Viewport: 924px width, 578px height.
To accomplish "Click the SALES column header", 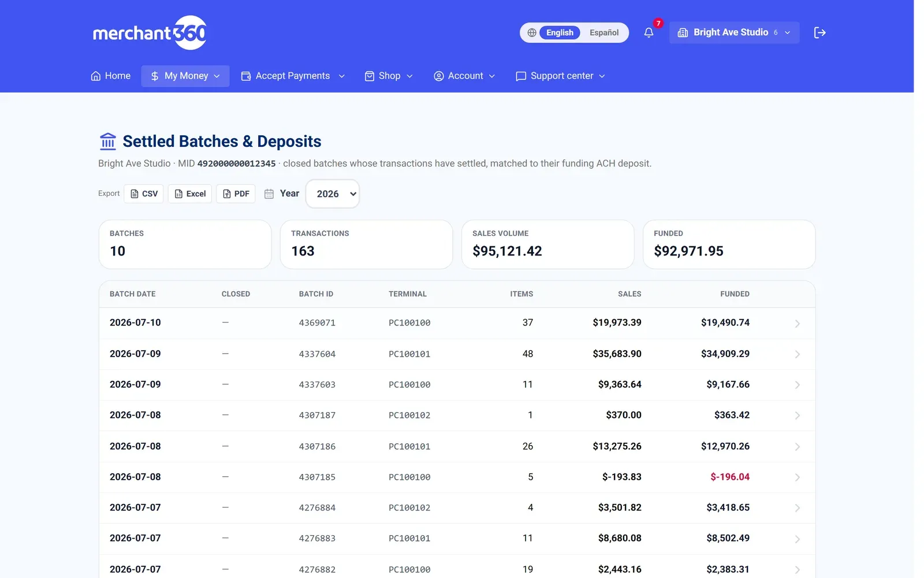I will [629, 294].
